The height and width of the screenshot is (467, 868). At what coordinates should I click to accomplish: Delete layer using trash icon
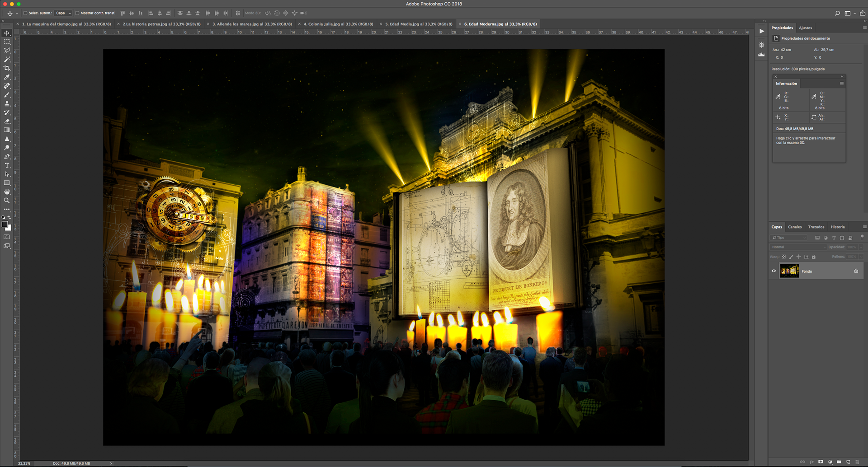coord(857,462)
